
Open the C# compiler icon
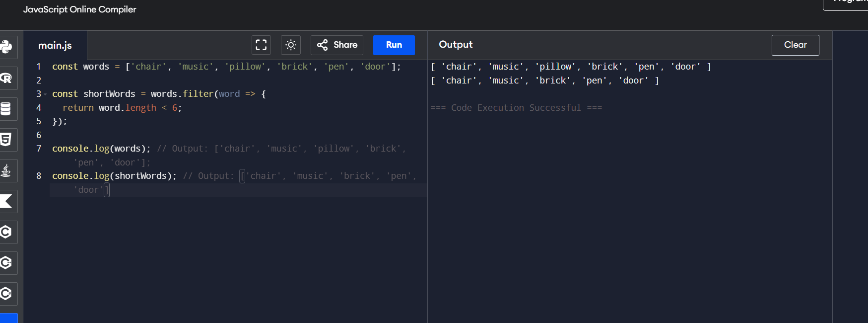click(6, 294)
